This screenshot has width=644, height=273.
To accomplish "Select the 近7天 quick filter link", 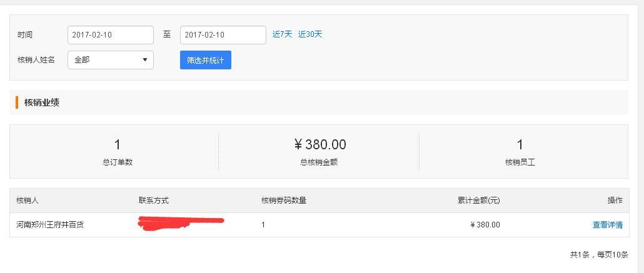I will tap(282, 34).
